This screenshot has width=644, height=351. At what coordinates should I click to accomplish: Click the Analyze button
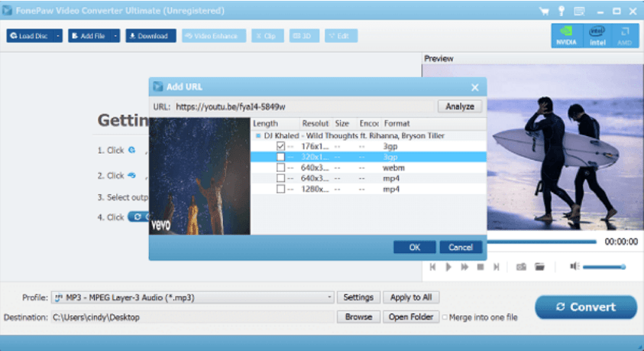tap(460, 106)
